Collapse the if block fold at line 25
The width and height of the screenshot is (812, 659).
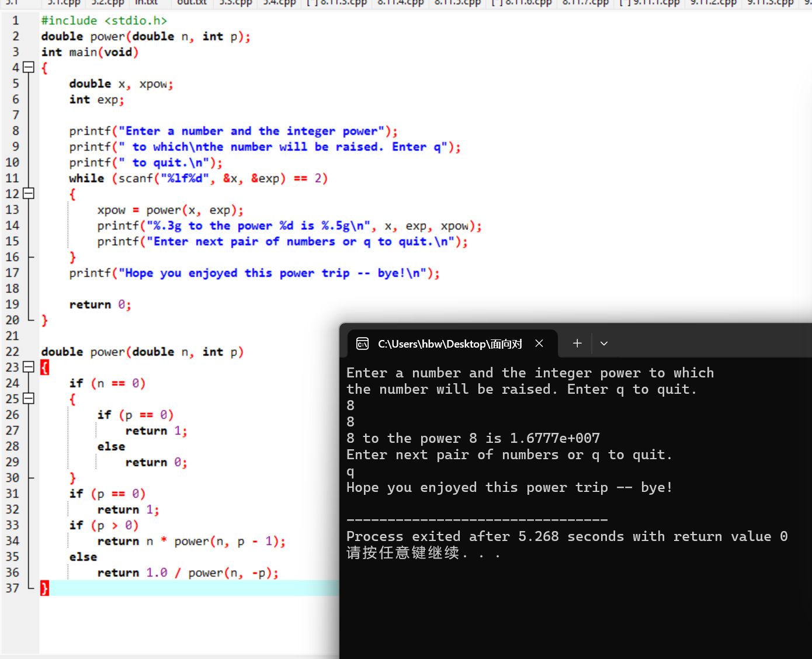click(x=28, y=399)
